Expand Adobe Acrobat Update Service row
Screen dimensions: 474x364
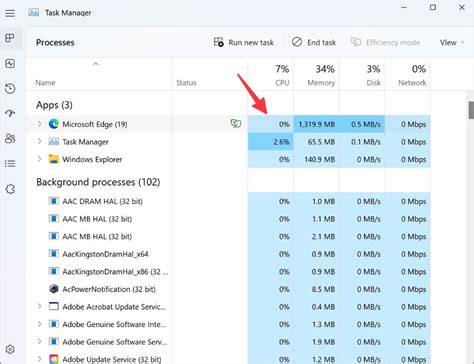click(x=39, y=306)
